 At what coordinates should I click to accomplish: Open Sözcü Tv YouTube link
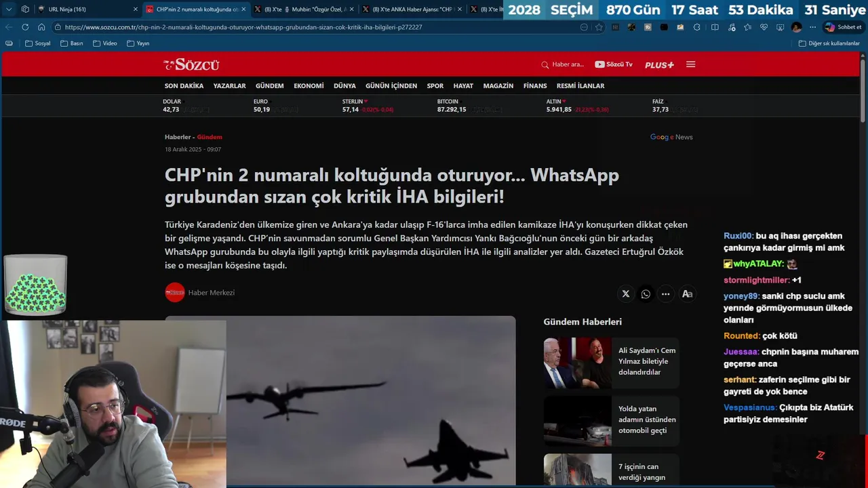[614, 64]
